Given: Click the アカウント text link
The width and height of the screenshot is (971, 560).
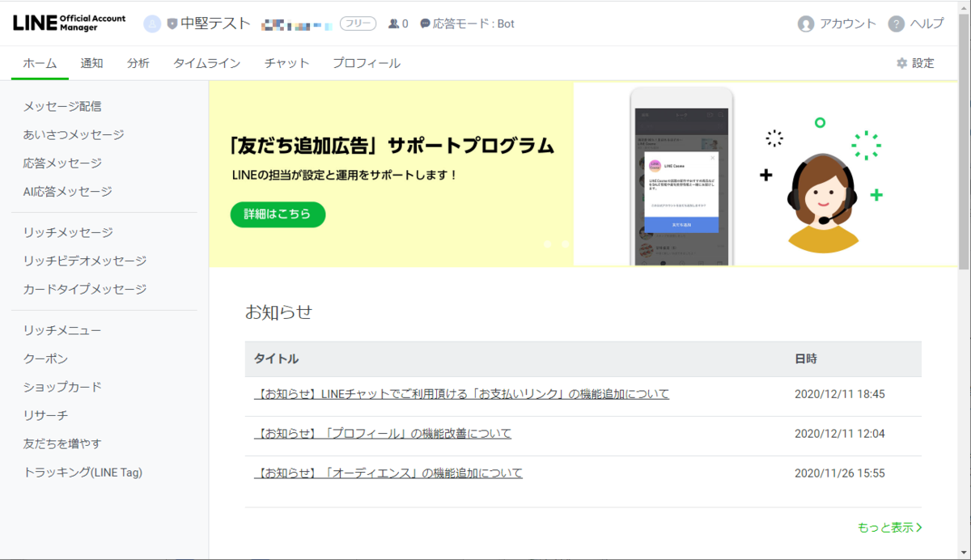Looking at the screenshot, I should coord(848,23).
